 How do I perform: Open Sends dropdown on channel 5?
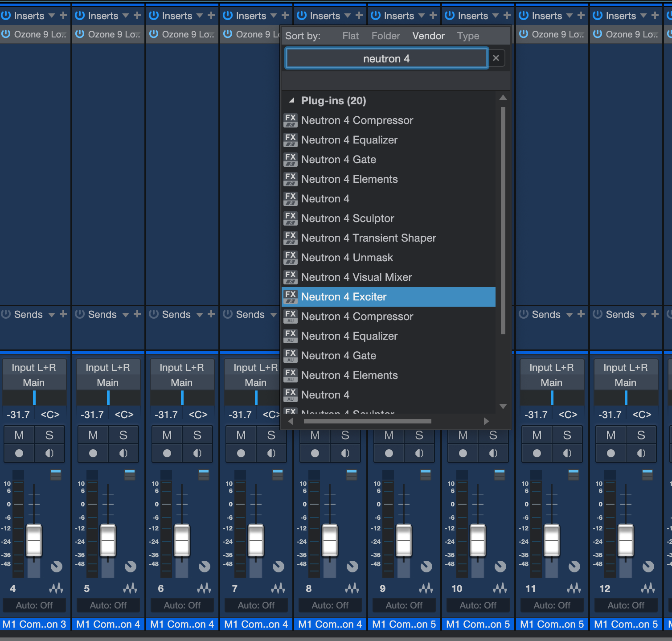point(126,315)
